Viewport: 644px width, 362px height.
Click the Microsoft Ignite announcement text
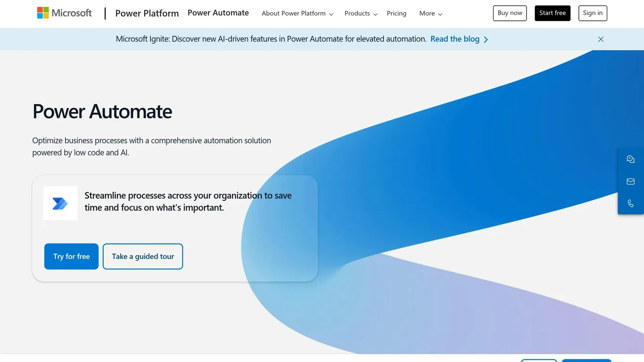[271, 39]
